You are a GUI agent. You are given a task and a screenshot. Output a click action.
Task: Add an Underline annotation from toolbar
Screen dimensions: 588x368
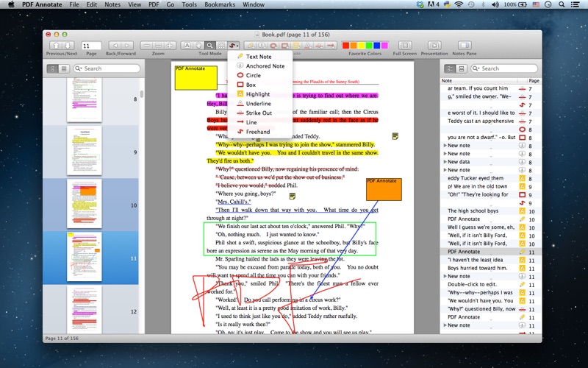coord(307,46)
